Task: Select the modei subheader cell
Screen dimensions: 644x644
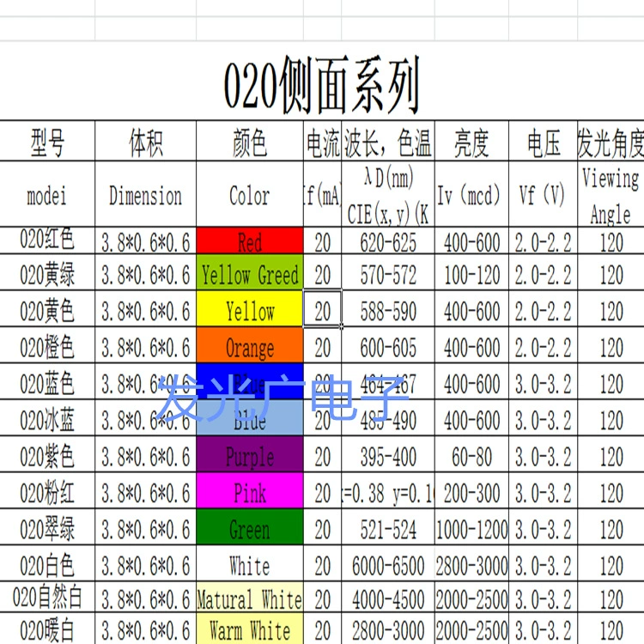Action: coord(47,194)
